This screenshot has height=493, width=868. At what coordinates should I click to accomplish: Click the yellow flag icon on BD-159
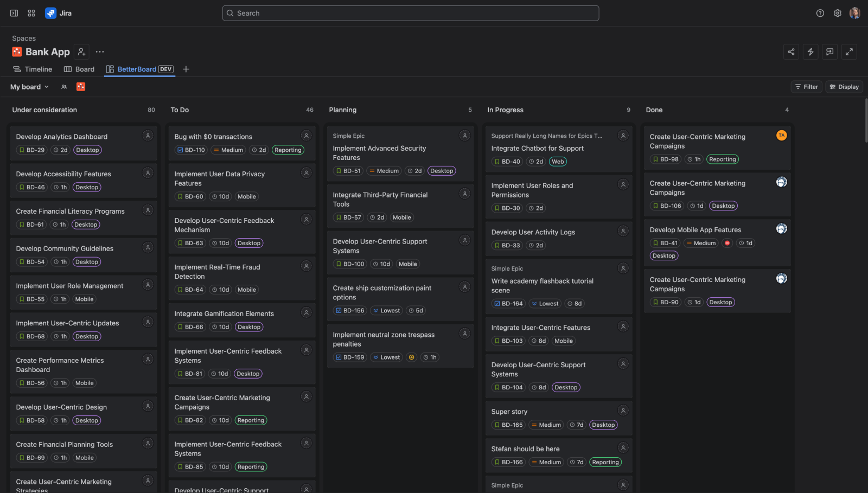pos(411,357)
